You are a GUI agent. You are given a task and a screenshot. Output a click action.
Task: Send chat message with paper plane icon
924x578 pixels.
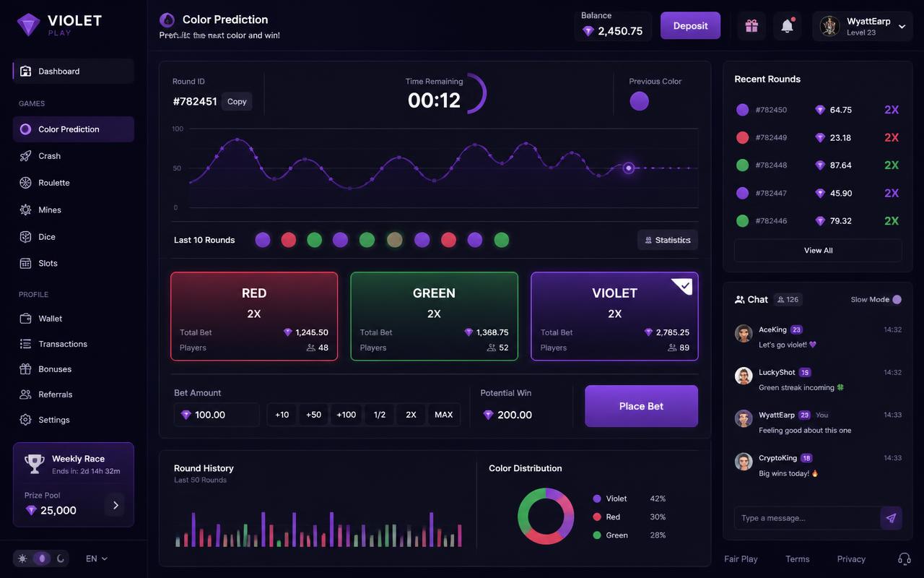(891, 518)
